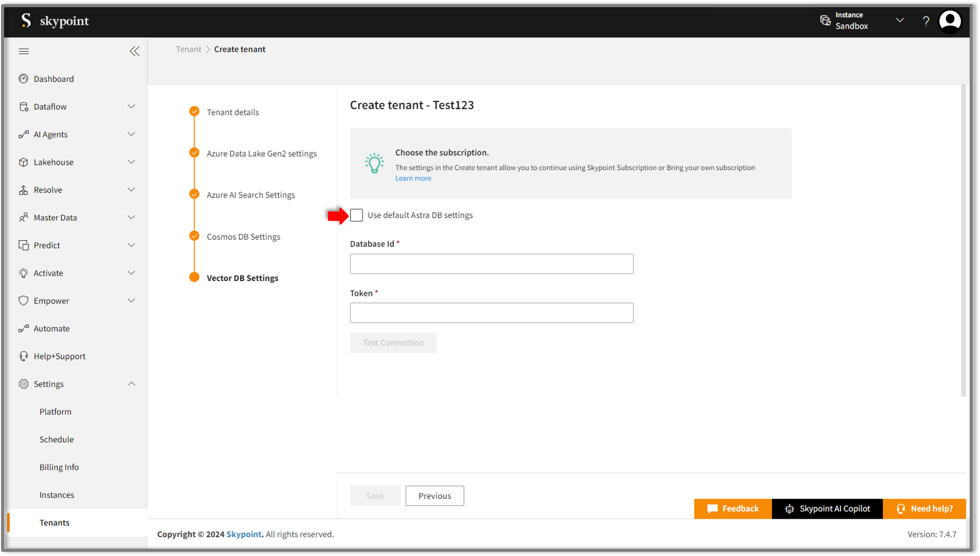Open user profile avatar

tap(950, 21)
